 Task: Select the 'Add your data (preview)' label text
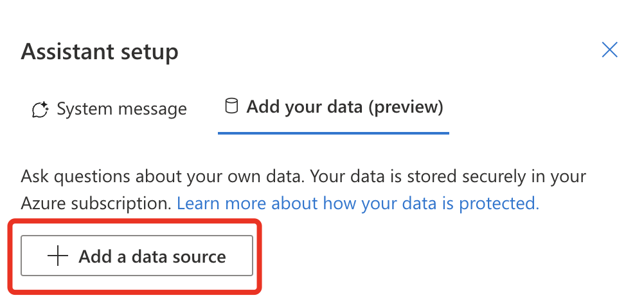344,107
